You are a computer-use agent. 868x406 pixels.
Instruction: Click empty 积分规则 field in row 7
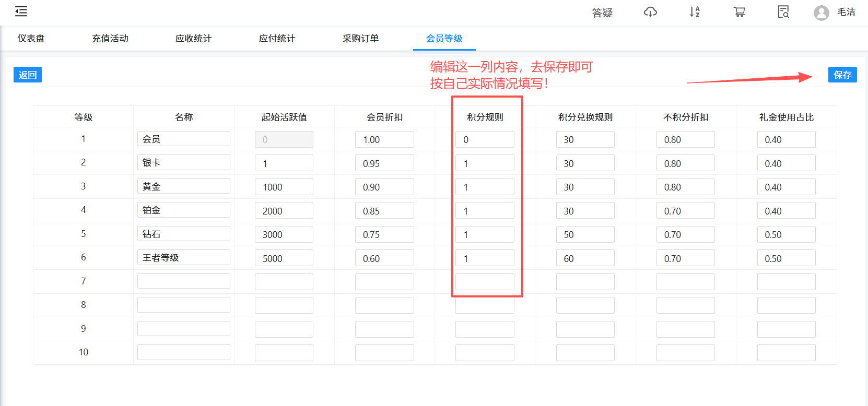485,282
